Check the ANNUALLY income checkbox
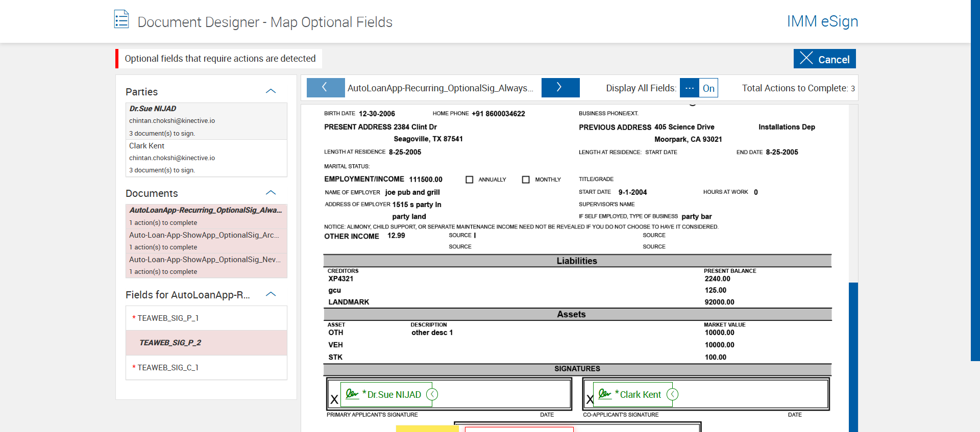The image size is (980, 432). click(470, 180)
